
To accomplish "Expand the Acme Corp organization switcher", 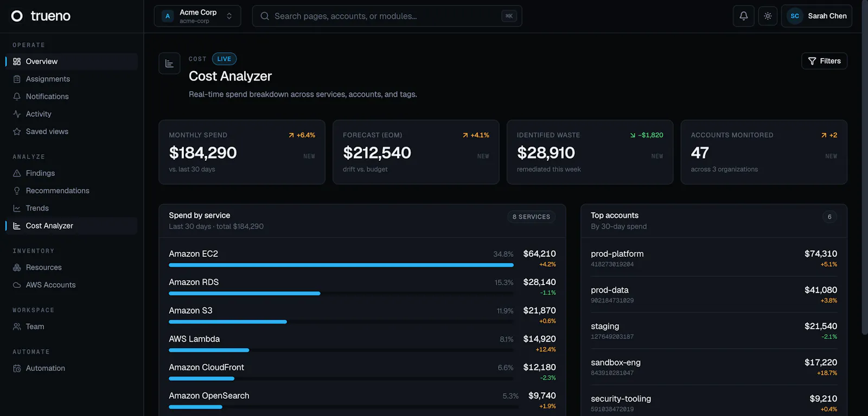I will (197, 16).
